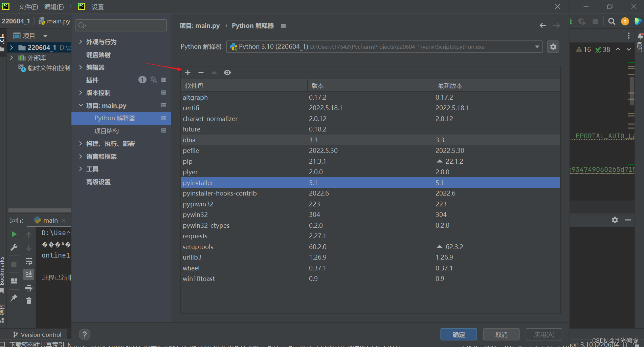Select the setuptools package row

click(371, 247)
